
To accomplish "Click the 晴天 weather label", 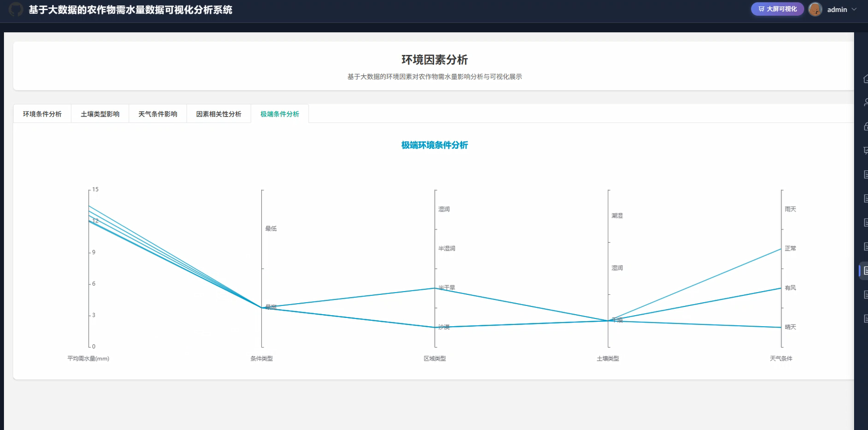I will coord(791,327).
